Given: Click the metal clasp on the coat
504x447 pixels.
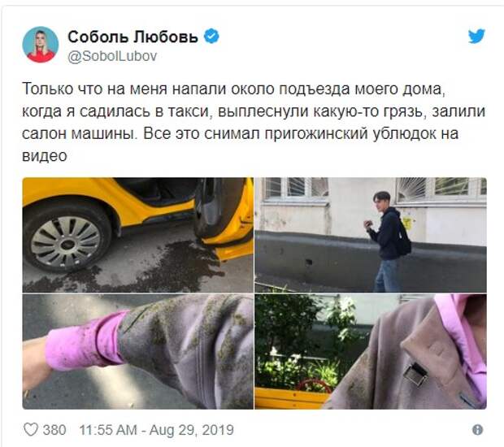Looking at the screenshot, I should pos(415,374).
